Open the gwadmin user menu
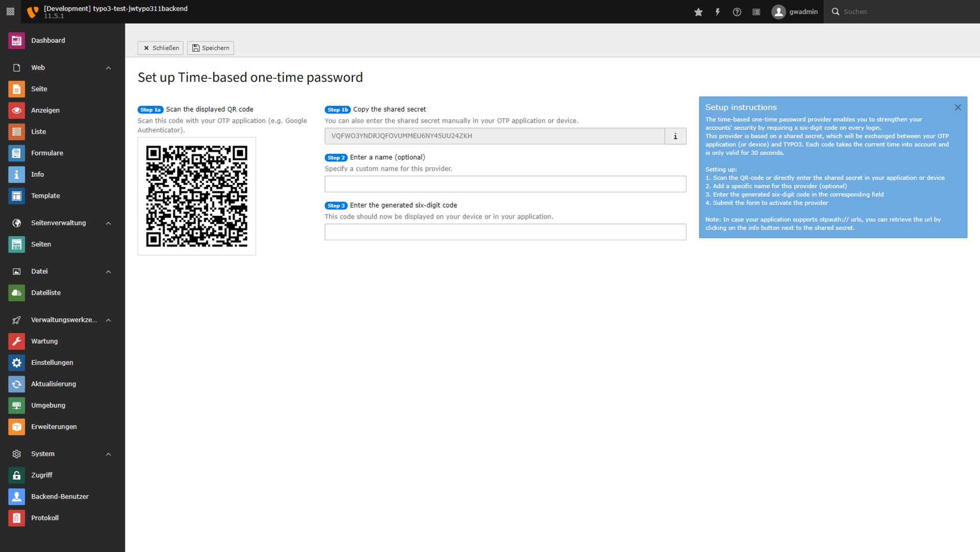Screen dimensions: 980x552 coord(795,12)
